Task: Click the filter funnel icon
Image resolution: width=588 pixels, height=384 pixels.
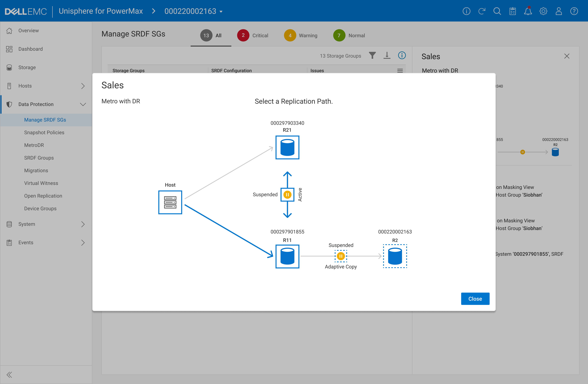Action: pyautogui.click(x=372, y=56)
